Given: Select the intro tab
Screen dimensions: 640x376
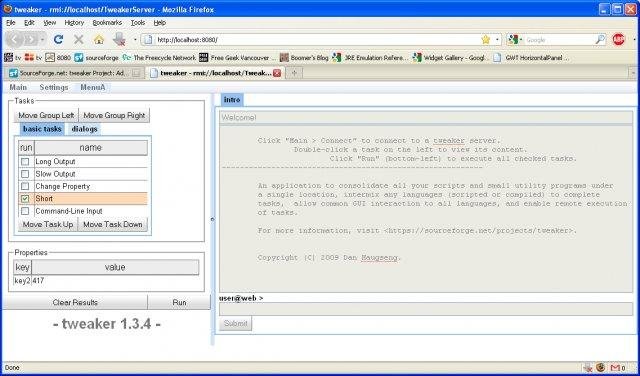Looking at the screenshot, I should point(232,100).
